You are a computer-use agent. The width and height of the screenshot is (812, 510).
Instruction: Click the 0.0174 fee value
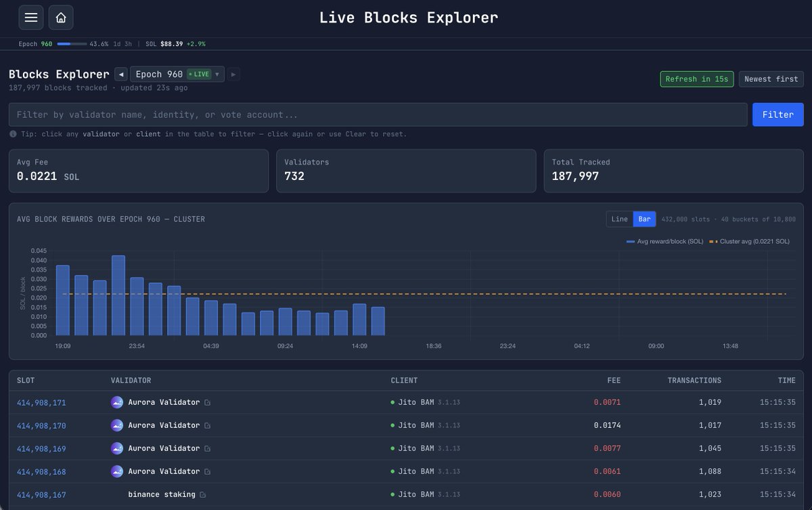607,425
